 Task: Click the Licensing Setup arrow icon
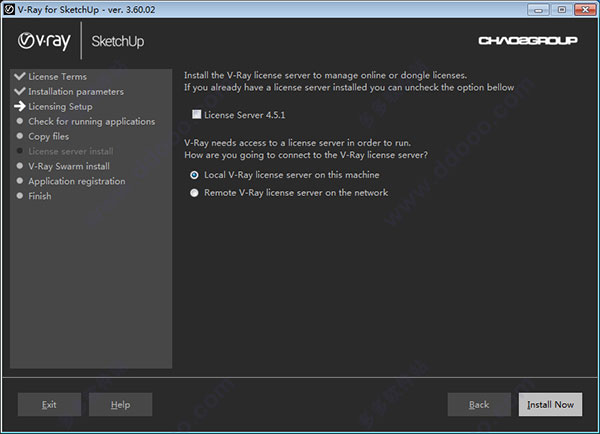20,106
